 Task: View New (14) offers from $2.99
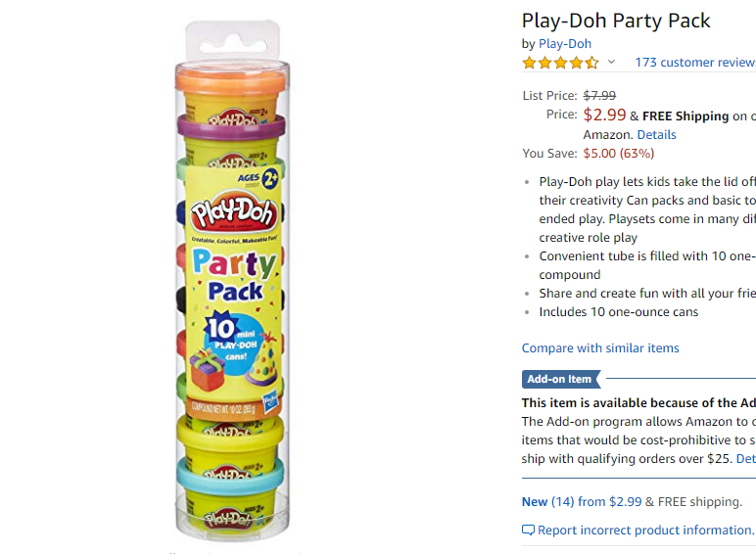(x=582, y=502)
